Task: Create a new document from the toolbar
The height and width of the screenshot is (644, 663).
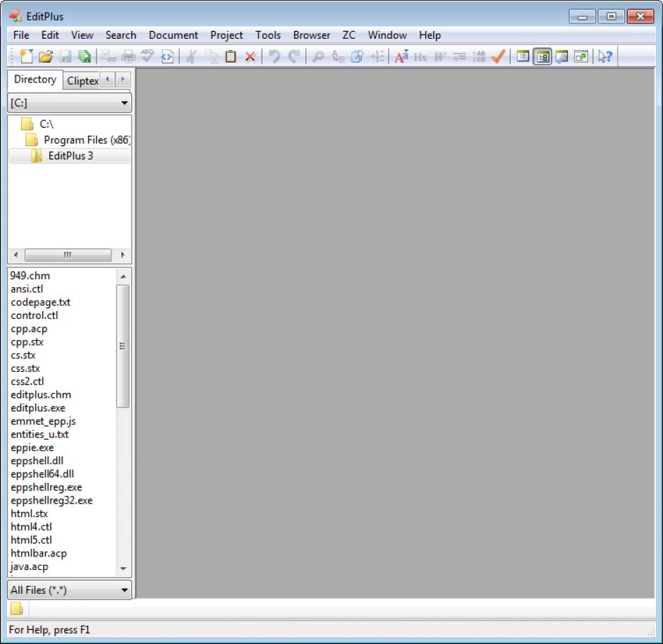Action: point(26,56)
